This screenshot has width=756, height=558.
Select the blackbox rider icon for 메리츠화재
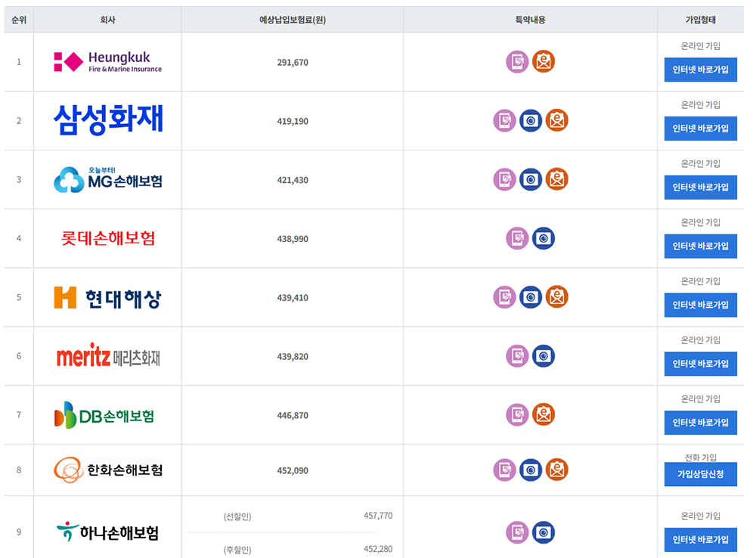544,355
